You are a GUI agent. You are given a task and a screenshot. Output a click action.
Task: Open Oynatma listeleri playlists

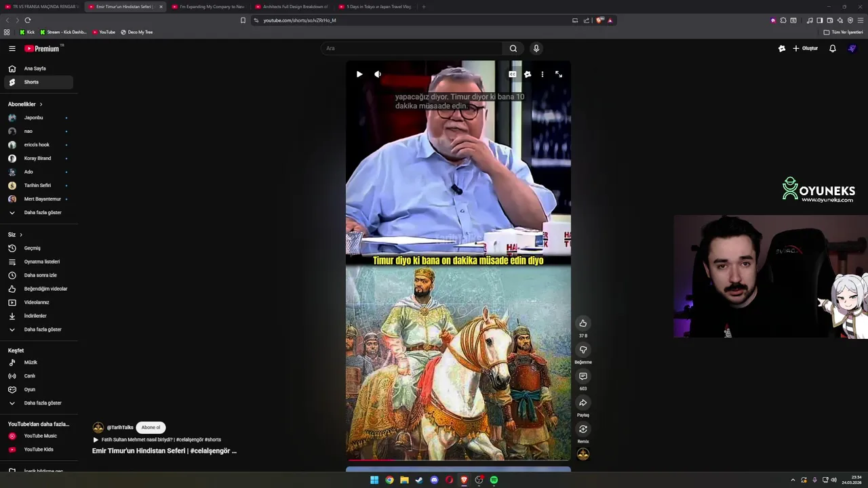pyautogui.click(x=39, y=262)
